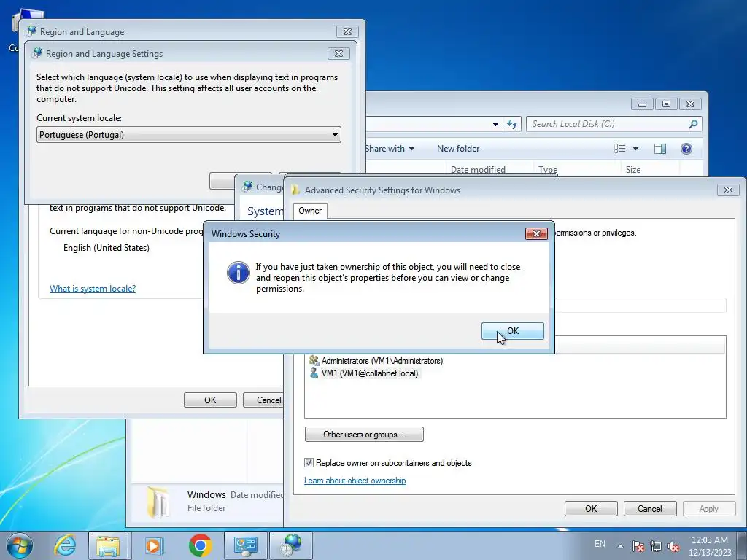Click OK in Region and Language window
747x560 pixels.
210,400
